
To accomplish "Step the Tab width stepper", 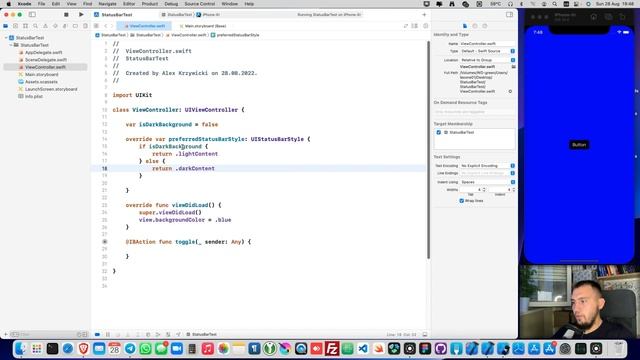I will tap(484, 189).
